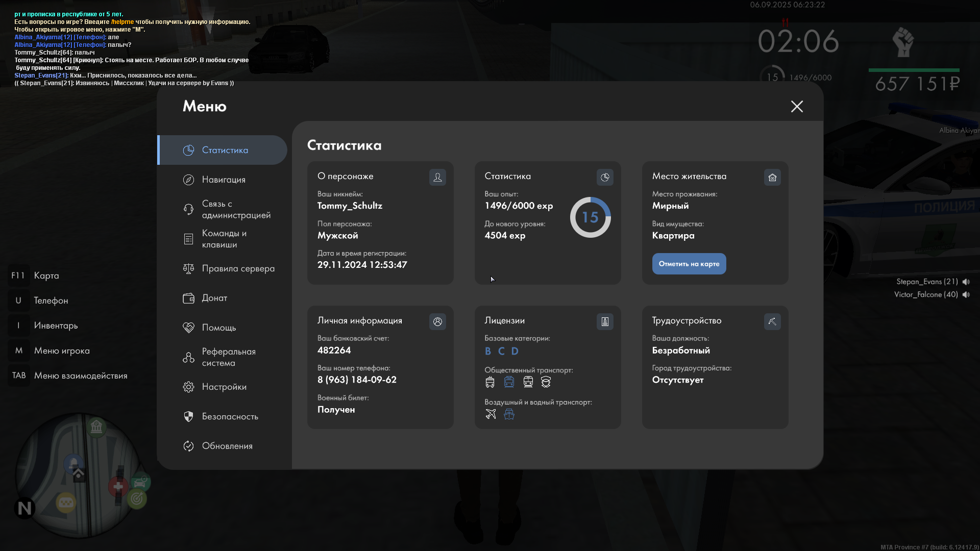Click the nickname Tommy_Schultz value

tap(350, 206)
